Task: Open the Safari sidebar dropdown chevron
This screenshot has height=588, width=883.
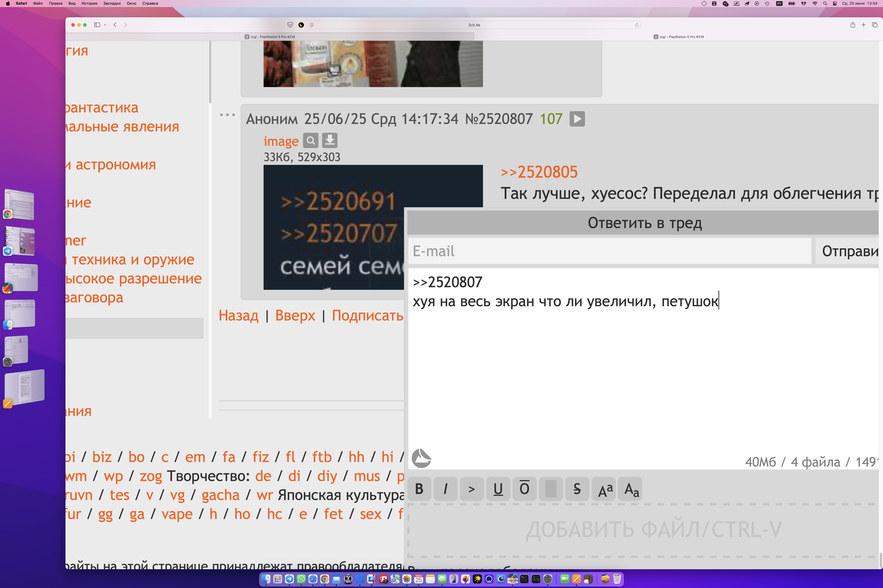Action: 105,25
